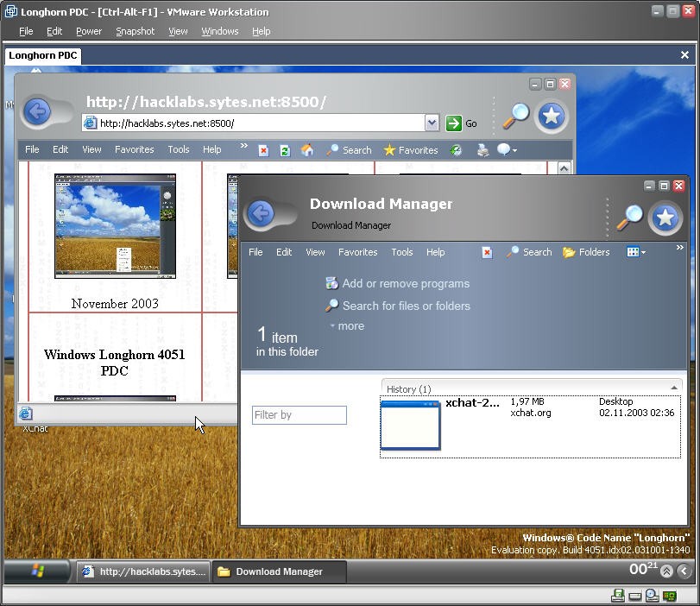Click the magnifier icon in Download Manager header
Screen dimensions: 700x606
(629, 218)
